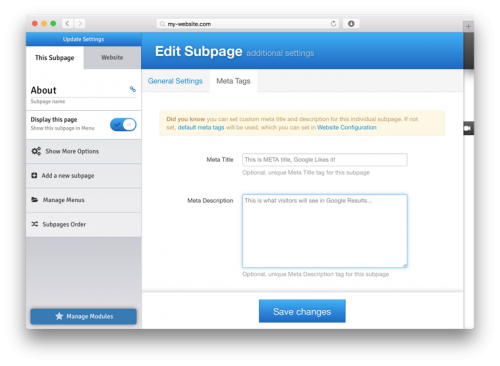The width and height of the screenshot is (500, 366).
Task: Click the 'Show this subpage in Menu' caption
Action: (x=63, y=128)
